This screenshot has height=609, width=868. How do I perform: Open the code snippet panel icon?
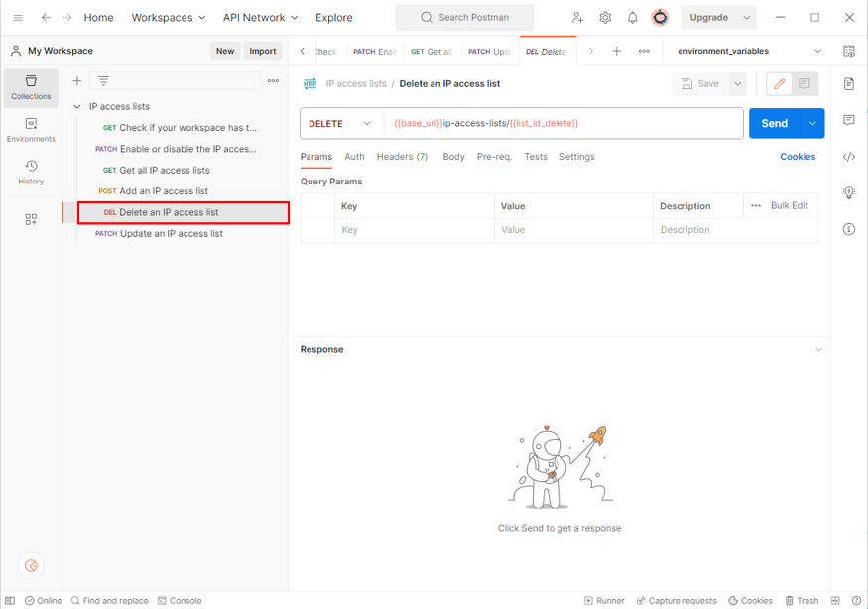coord(849,157)
